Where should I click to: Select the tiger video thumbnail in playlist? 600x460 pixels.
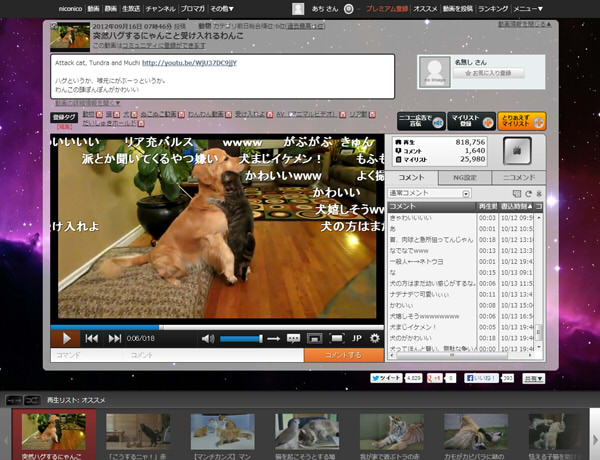[x=392, y=431]
